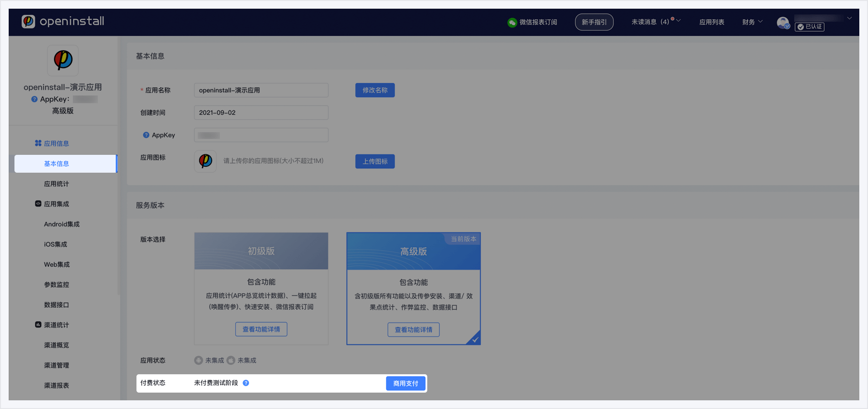Open Web集成 in sidebar
Image resolution: width=868 pixels, height=409 pixels.
(57, 264)
